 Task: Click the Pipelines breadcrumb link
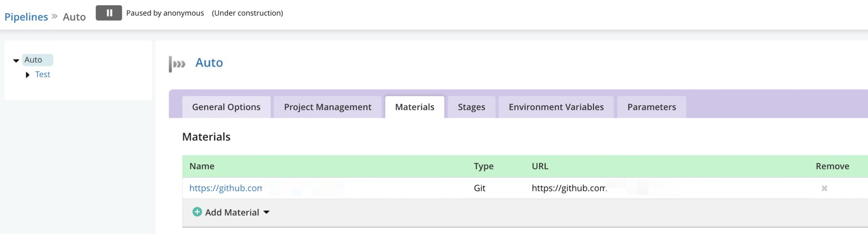[x=26, y=17]
